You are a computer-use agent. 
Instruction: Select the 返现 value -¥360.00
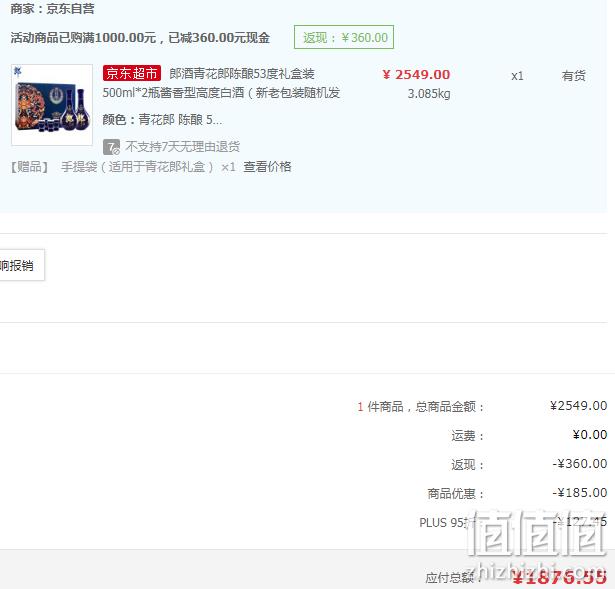coord(580,464)
